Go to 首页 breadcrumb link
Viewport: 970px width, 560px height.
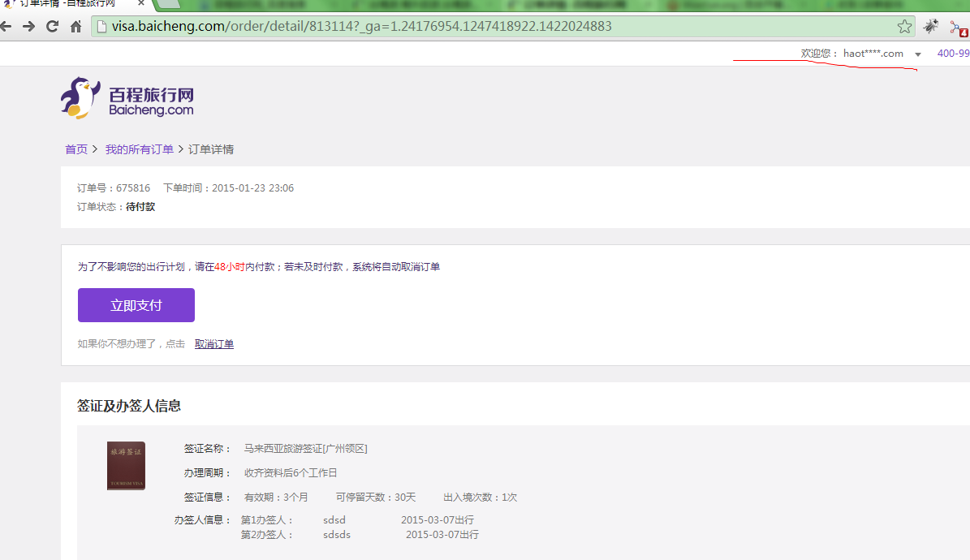76,149
